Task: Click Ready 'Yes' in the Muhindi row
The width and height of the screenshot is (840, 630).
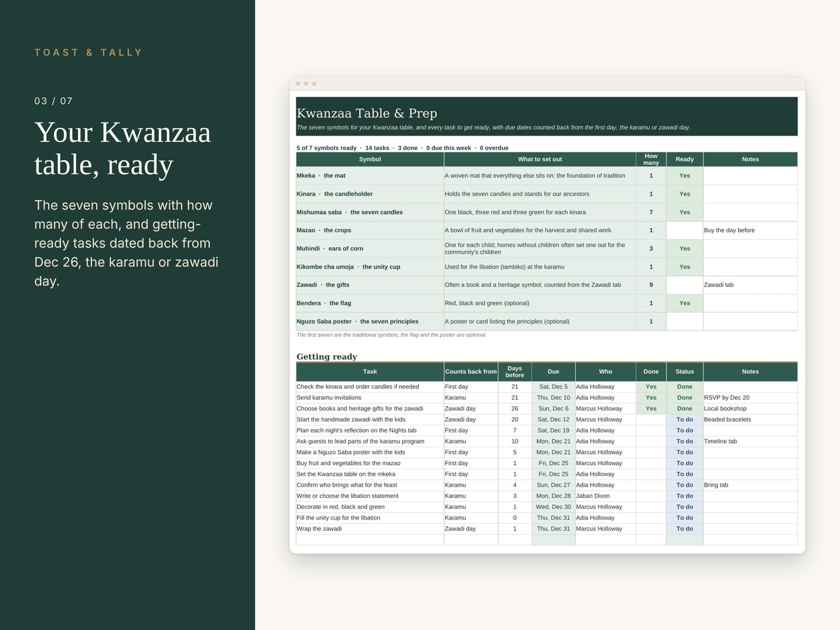Action: point(685,248)
